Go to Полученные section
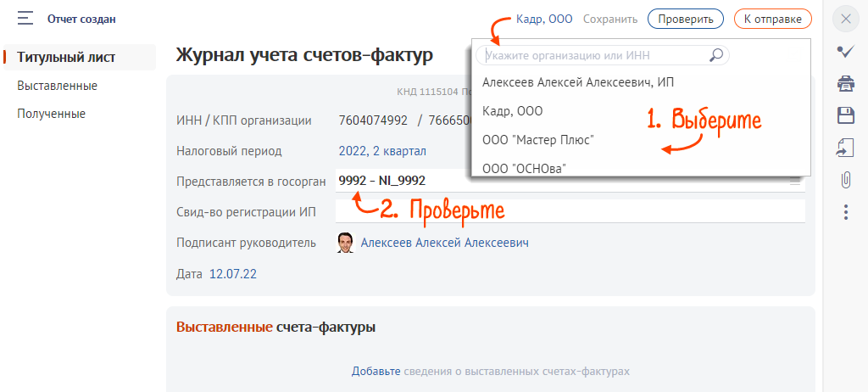Image resolution: width=868 pixels, height=392 pixels. (x=51, y=114)
